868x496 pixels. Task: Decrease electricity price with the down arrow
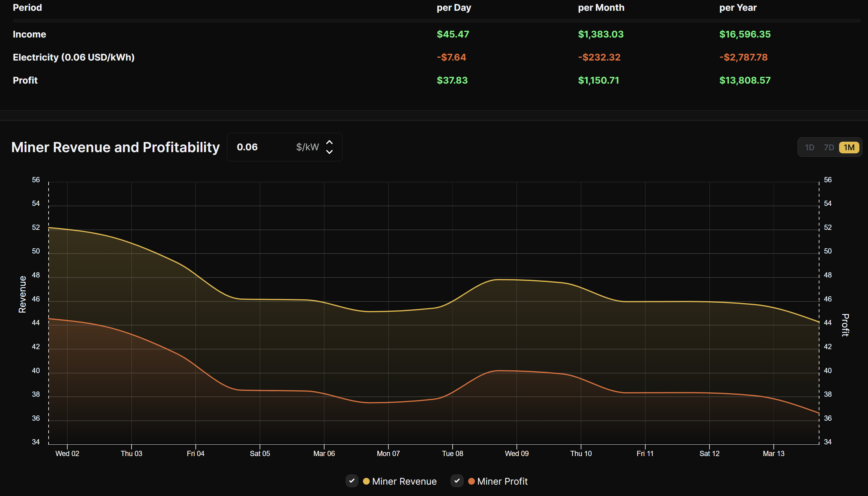[x=329, y=152]
